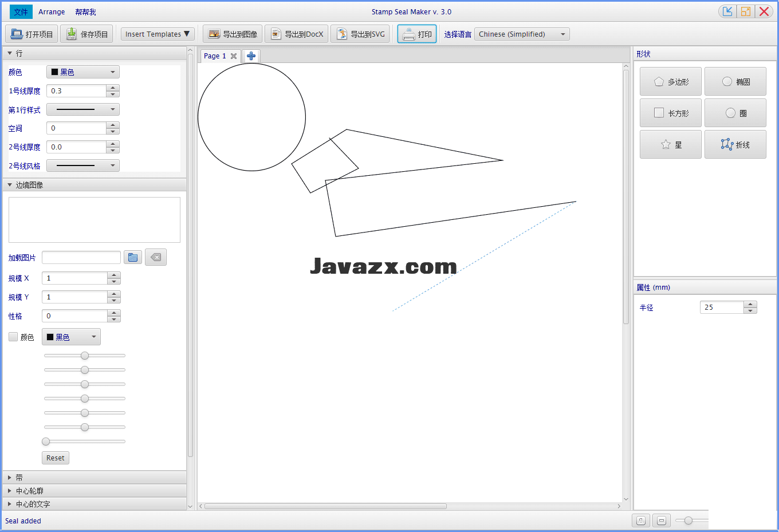
Task: Click the 规模 X input field
Action: pos(74,278)
